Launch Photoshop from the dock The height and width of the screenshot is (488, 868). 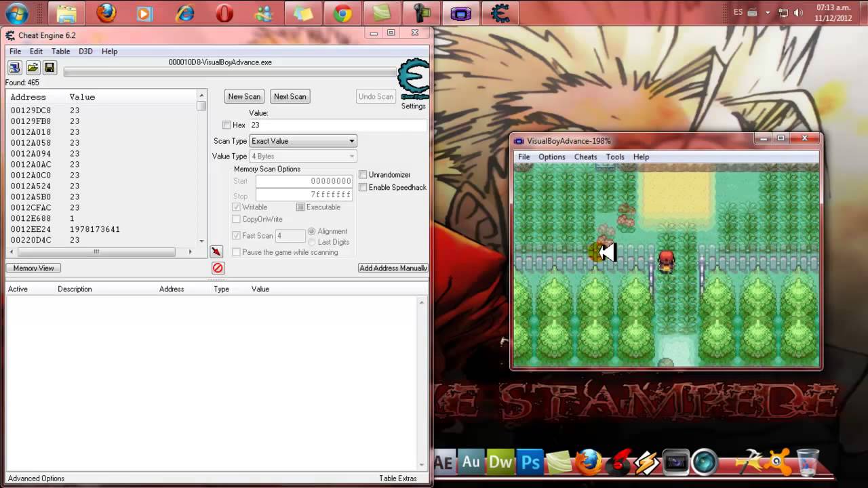(531, 463)
